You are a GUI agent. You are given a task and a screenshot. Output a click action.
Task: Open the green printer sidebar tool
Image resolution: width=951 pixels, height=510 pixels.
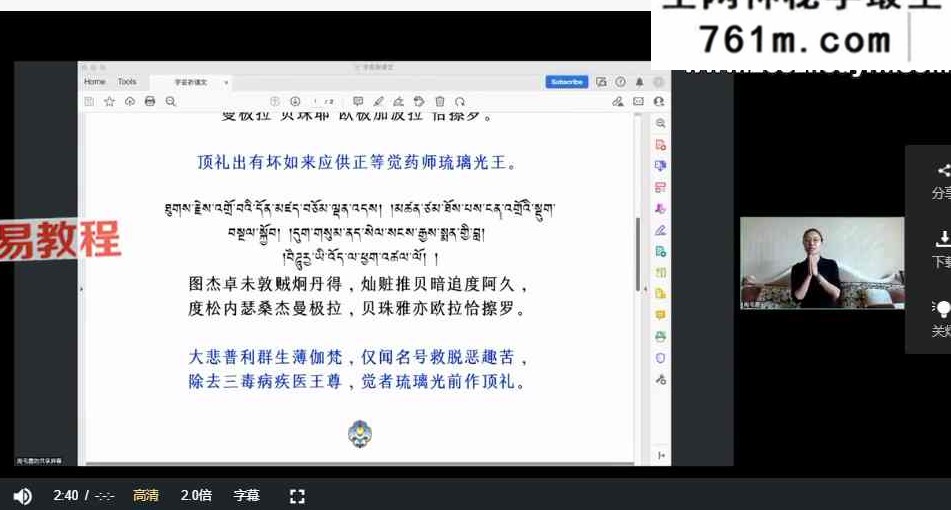point(660,336)
